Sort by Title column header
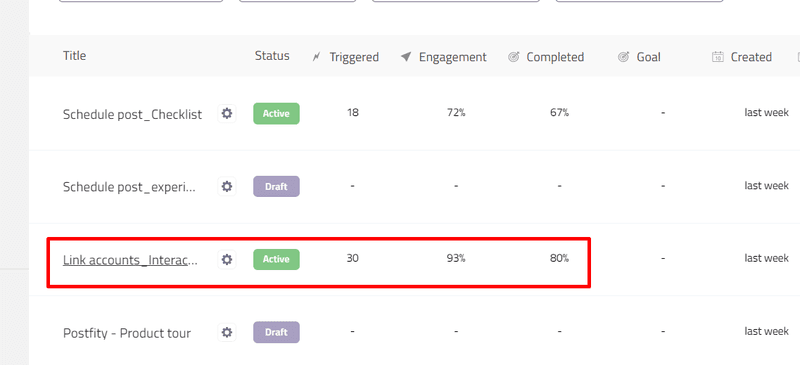800x365 pixels. [74, 56]
